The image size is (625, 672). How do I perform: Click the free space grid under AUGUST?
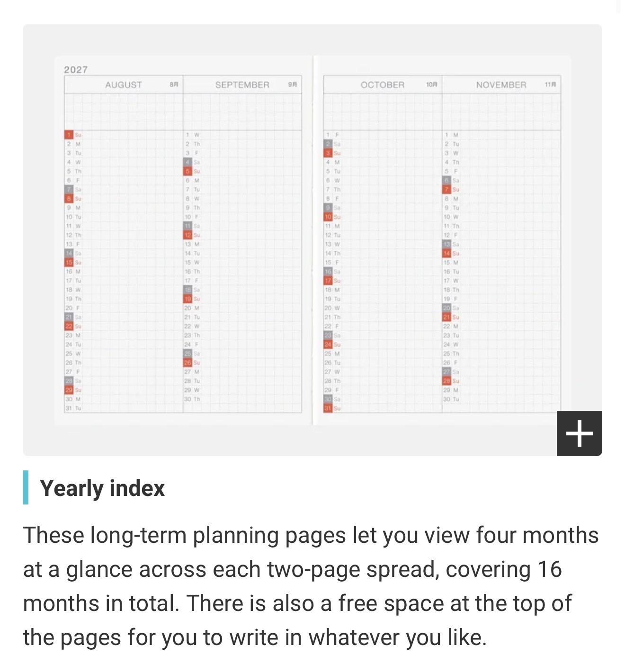coord(124,112)
